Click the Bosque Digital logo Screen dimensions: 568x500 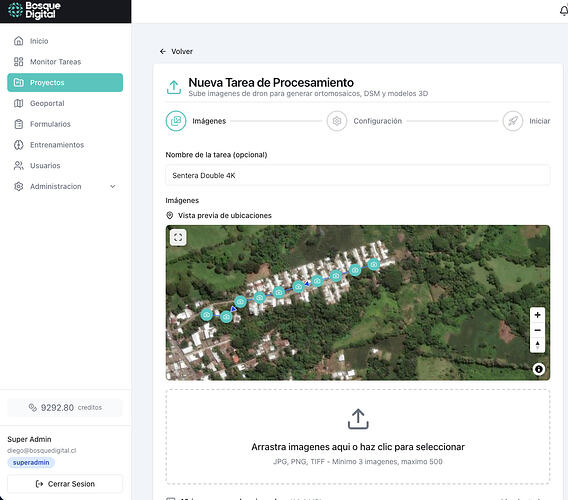(x=35, y=11)
